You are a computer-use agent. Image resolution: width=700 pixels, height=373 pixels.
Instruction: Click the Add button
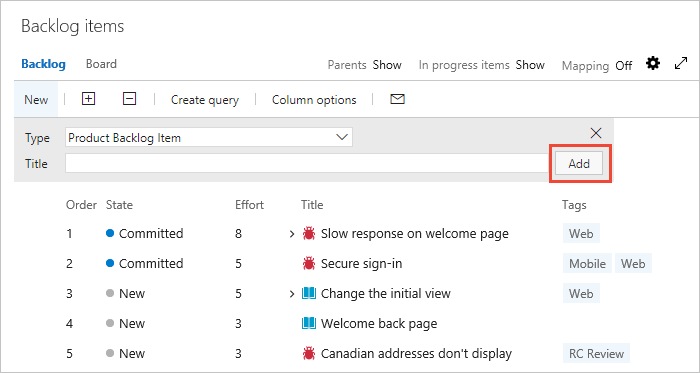click(x=579, y=164)
